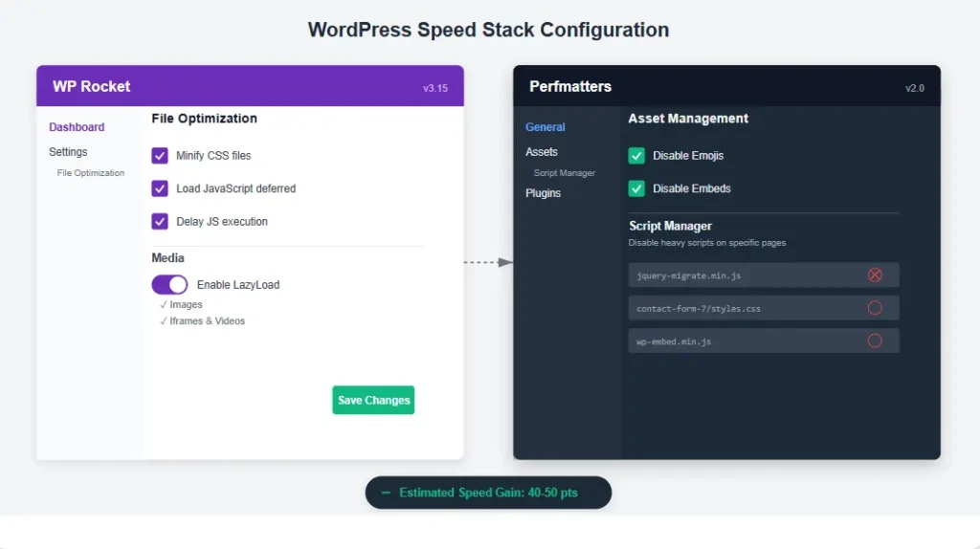980x549 pixels.
Task: Click Perfmatters v2.0 version label
Action: [x=914, y=88]
